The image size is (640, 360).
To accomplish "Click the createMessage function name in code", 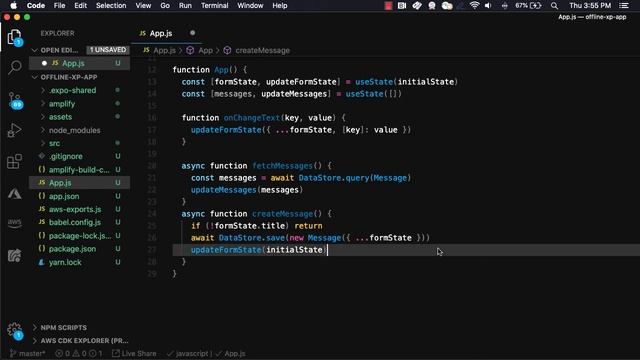I will (282, 214).
